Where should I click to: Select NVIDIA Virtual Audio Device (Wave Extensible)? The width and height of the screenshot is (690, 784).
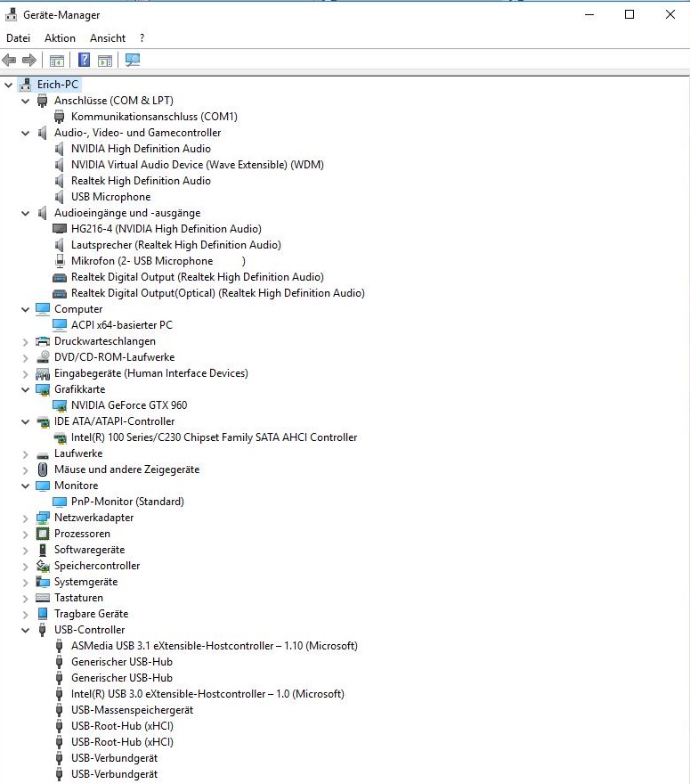198,165
